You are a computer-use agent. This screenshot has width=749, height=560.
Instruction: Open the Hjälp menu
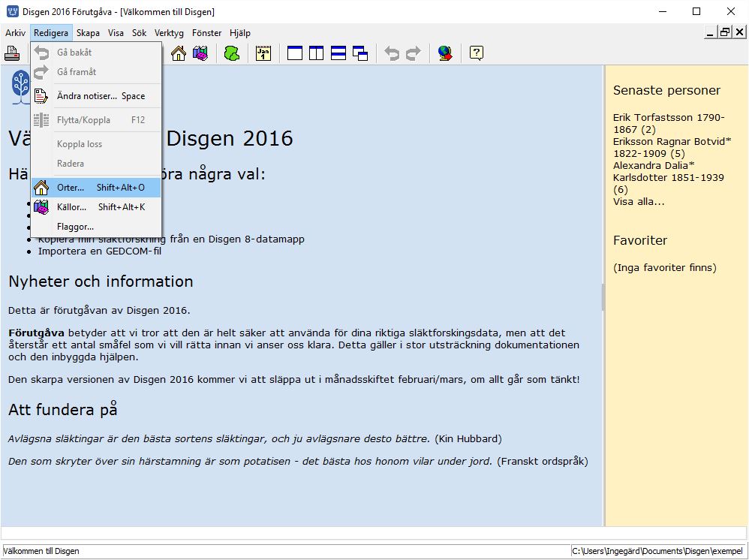click(x=240, y=33)
